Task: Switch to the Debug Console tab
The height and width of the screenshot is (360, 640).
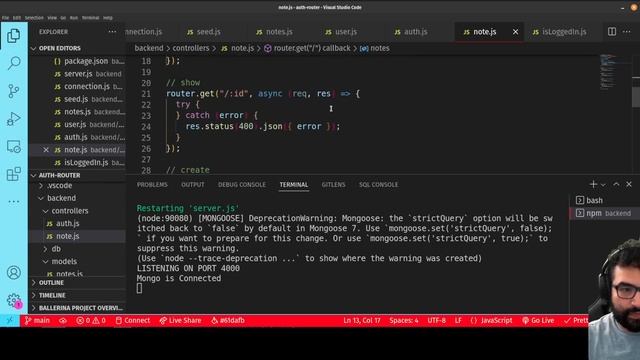Action: [242, 185]
